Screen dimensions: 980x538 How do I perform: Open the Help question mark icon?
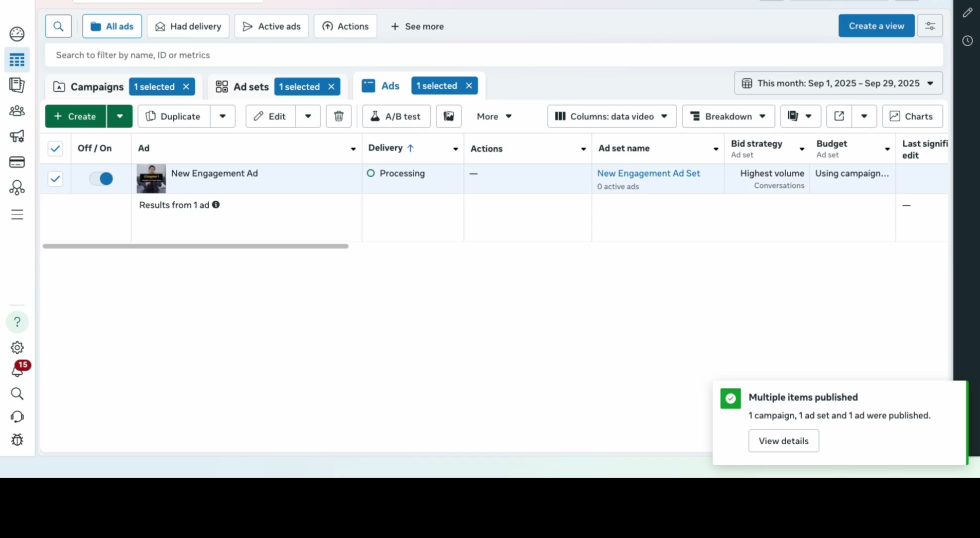[x=17, y=322]
